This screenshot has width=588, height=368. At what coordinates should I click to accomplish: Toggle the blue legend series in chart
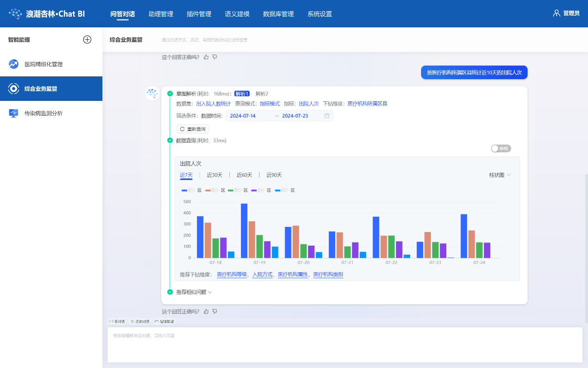pyautogui.click(x=184, y=190)
